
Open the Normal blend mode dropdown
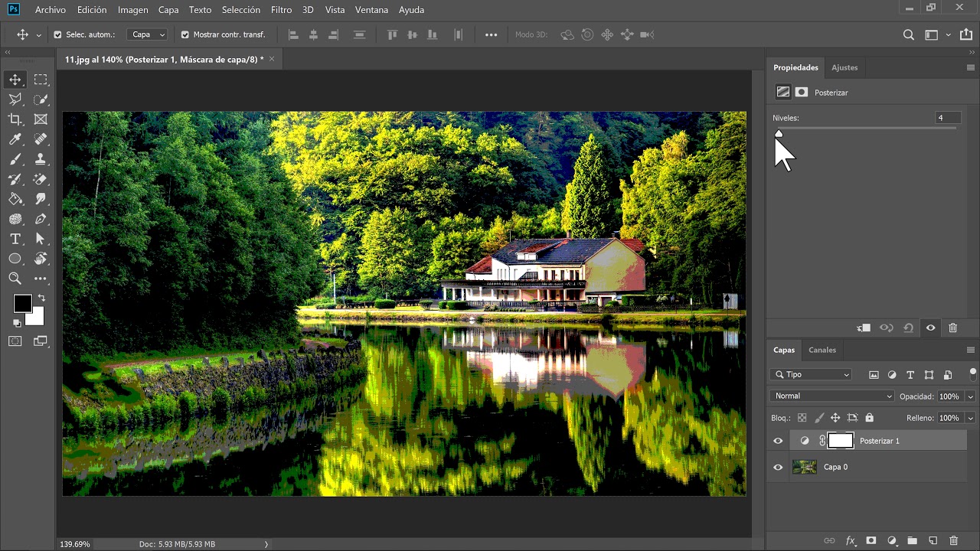click(x=832, y=396)
